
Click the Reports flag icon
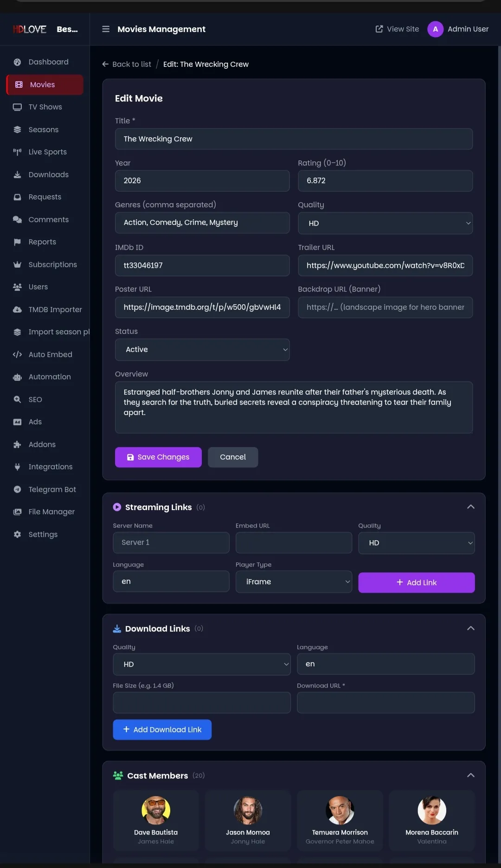17,242
